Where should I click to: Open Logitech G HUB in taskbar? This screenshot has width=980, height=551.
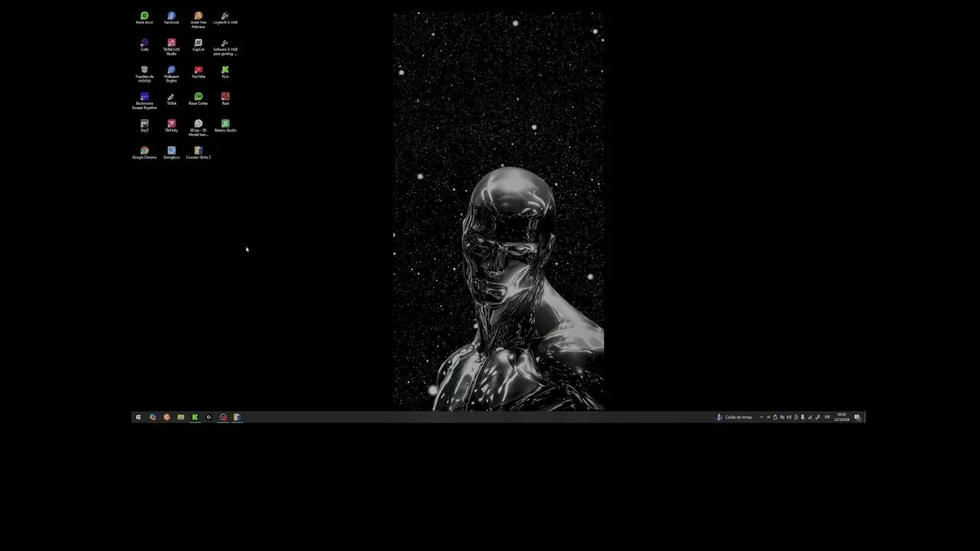(x=209, y=417)
